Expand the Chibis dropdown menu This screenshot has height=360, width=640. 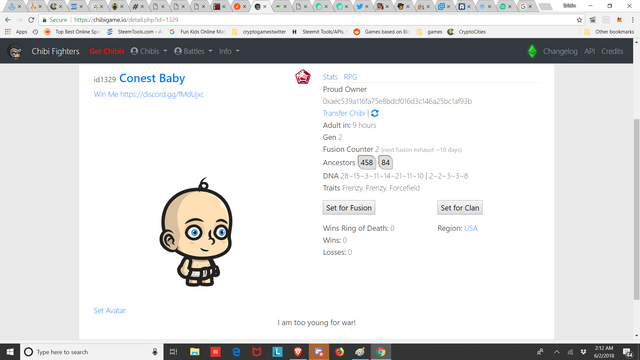[149, 51]
